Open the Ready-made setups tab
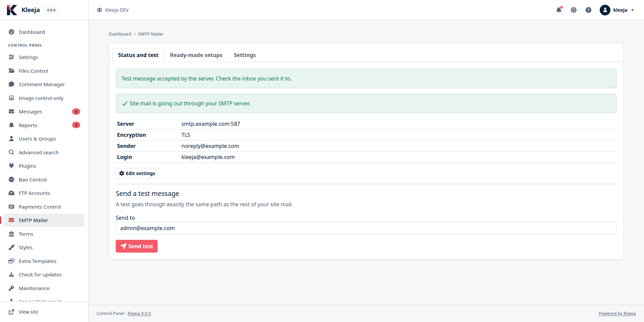Image resolution: width=644 pixels, height=322 pixels. point(196,55)
